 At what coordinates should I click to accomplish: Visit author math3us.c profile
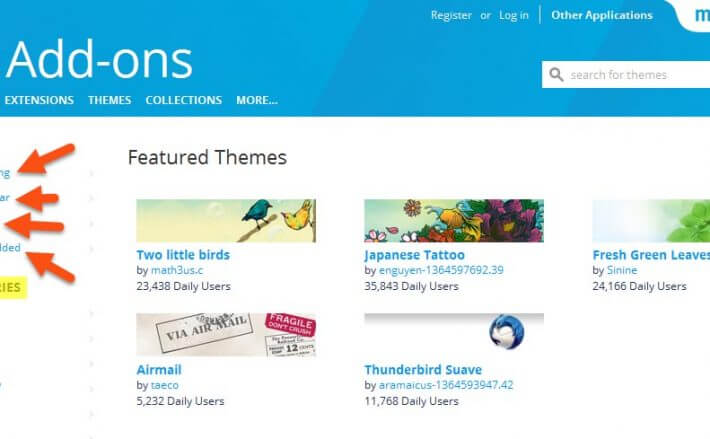[x=177, y=270]
